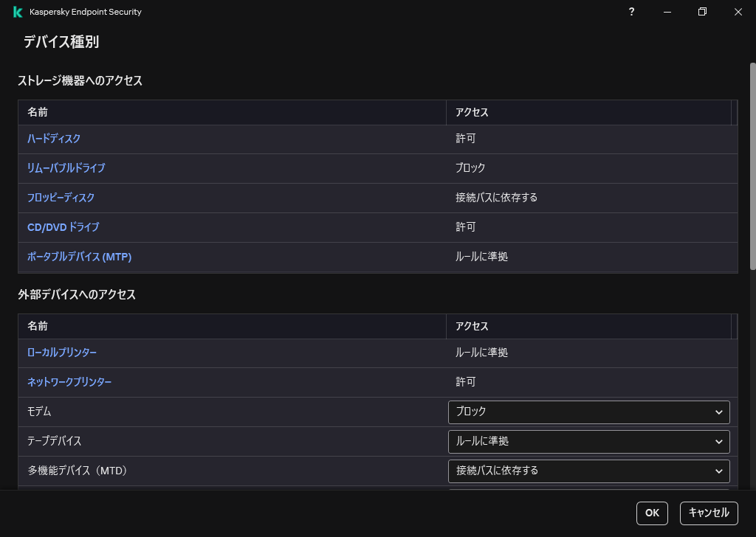Open ポータブルデバイス (MTP) settings link
The image size is (756, 537).
pyautogui.click(x=78, y=257)
